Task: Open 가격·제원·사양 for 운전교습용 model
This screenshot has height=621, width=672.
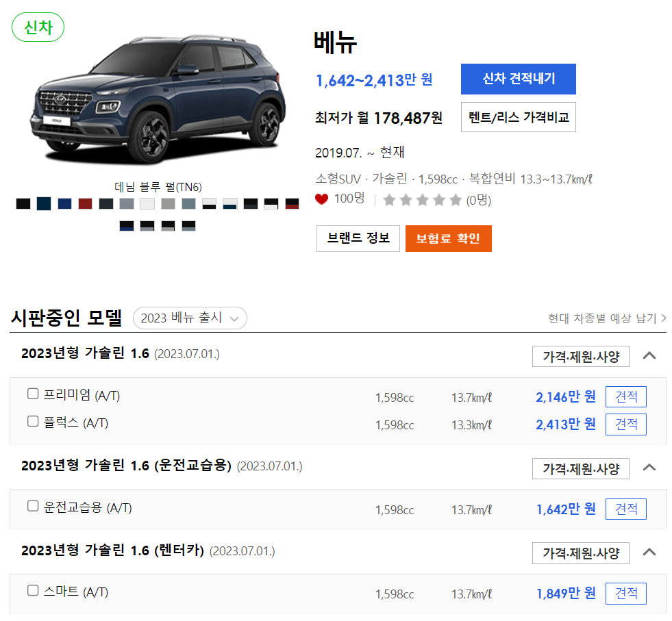Action: [x=581, y=468]
